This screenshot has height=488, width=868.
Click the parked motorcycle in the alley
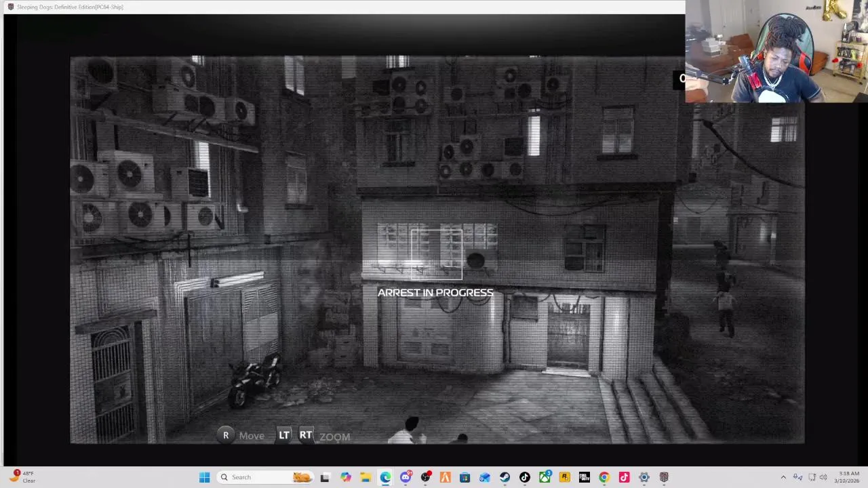(254, 380)
